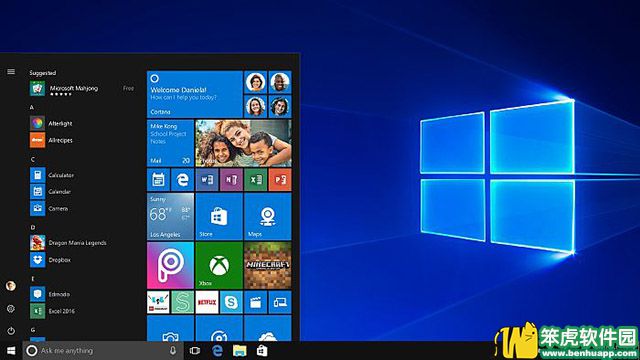The width and height of the screenshot is (640, 360).
Task: Open the Photos tile
Action: pos(244,143)
